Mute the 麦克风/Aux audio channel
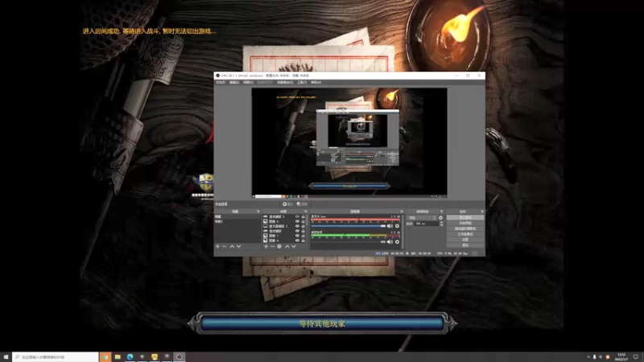644x362 pixels. click(x=390, y=226)
